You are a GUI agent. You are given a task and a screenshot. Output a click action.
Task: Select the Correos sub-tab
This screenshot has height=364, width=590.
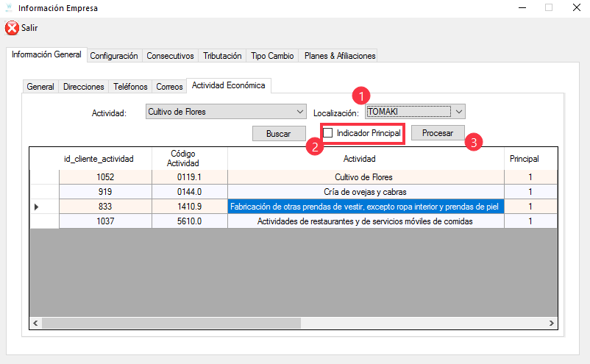(169, 87)
